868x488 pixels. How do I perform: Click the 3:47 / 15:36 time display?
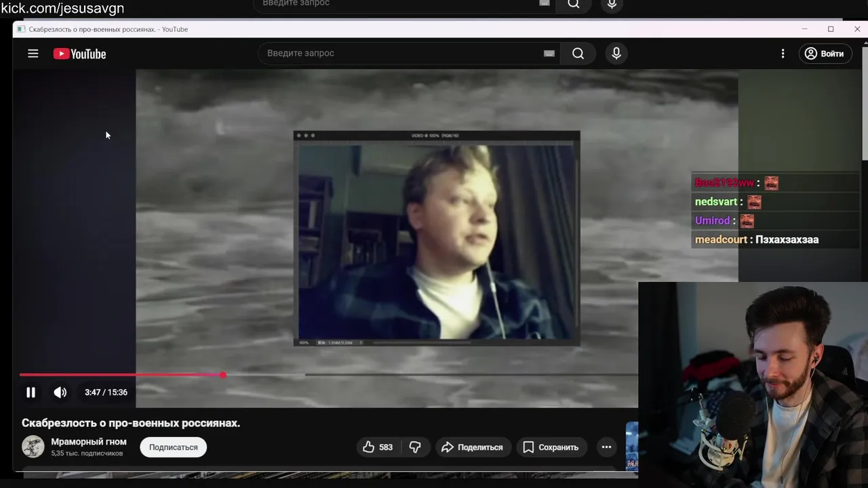[x=106, y=392]
